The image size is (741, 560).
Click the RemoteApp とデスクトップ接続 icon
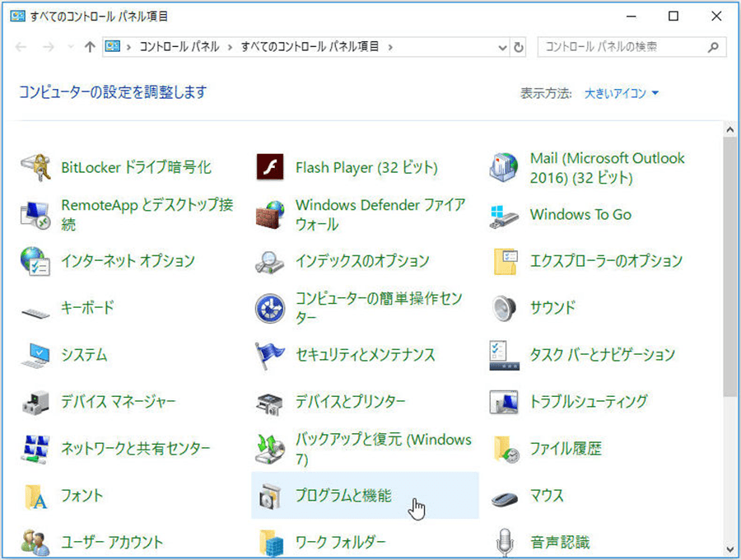click(35, 215)
